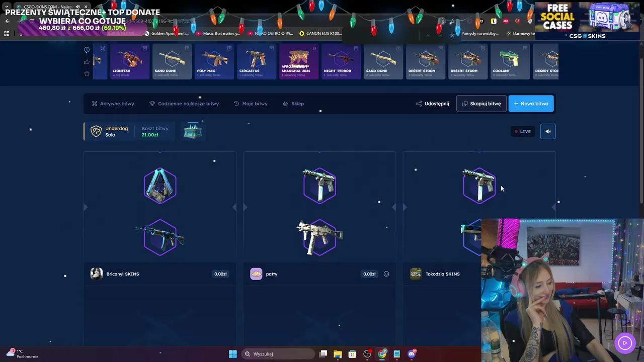Click Koszt bitwy 21.00zł value
Viewport: 644px width, 362px height.
pyautogui.click(x=150, y=135)
